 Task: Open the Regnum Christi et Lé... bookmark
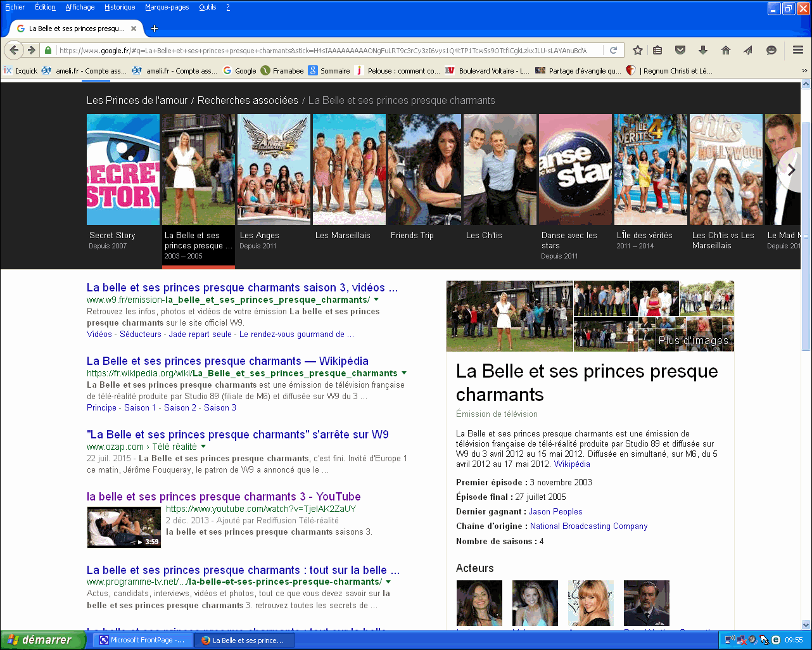click(x=670, y=71)
